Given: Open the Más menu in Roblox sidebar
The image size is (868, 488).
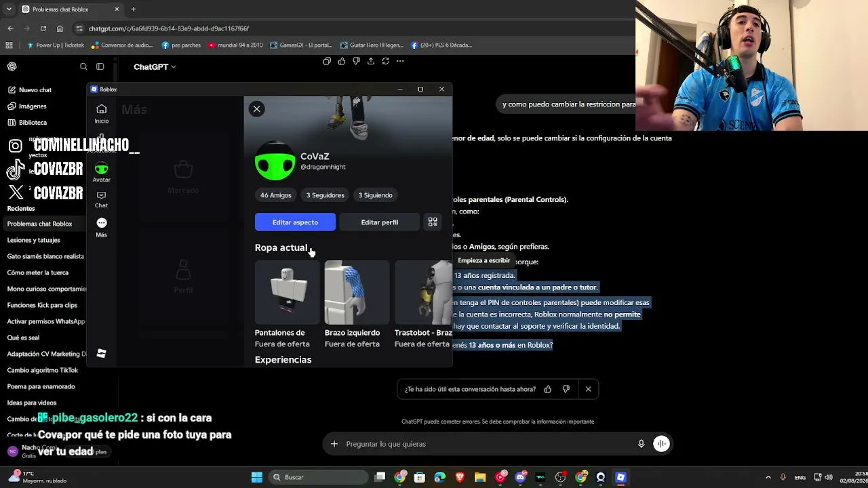Looking at the screenshot, I should 101,227.
